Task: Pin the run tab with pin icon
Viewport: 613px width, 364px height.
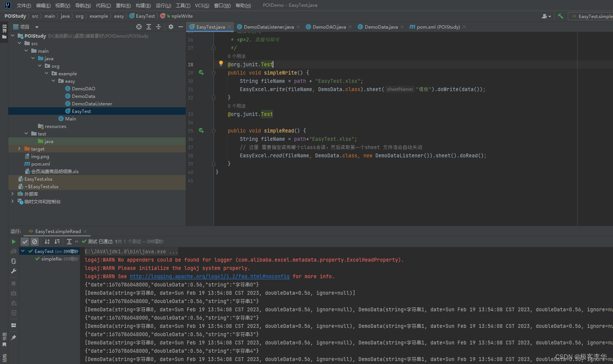Action: pyautogui.click(x=14, y=338)
